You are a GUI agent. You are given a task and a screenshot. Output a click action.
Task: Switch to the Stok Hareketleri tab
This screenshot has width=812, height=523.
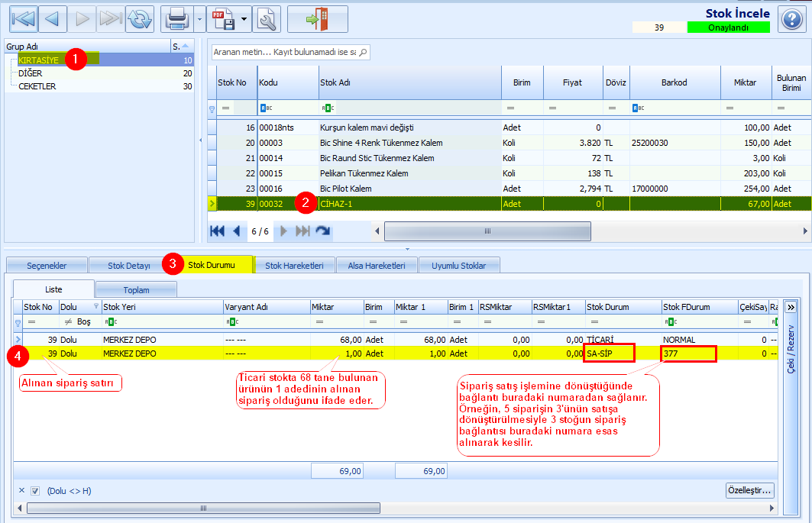point(294,266)
